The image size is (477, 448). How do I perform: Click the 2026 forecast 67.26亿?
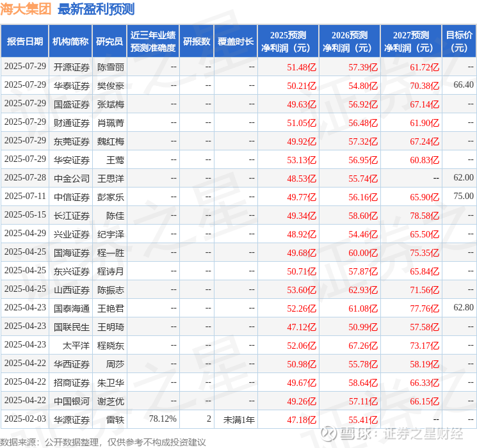pyautogui.click(x=363, y=346)
